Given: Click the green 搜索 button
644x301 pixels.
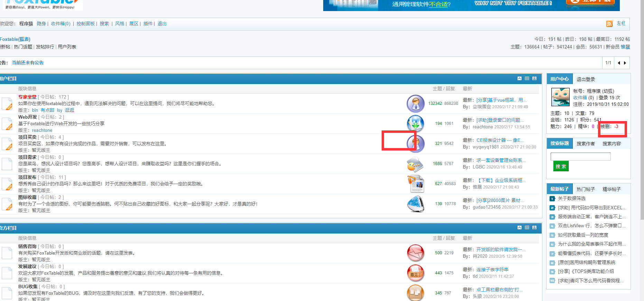Looking at the screenshot, I should 561,166.
